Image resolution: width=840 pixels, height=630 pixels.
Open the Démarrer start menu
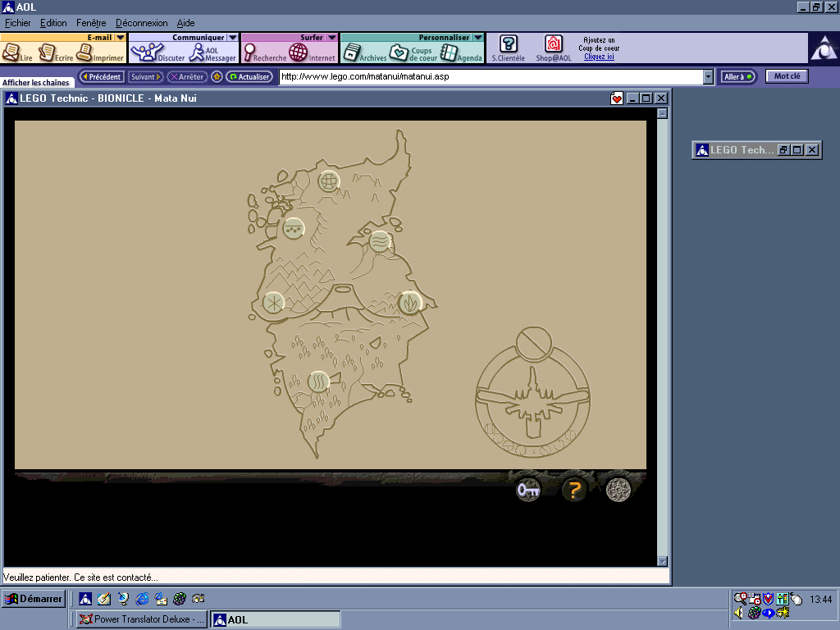[x=33, y=599]
